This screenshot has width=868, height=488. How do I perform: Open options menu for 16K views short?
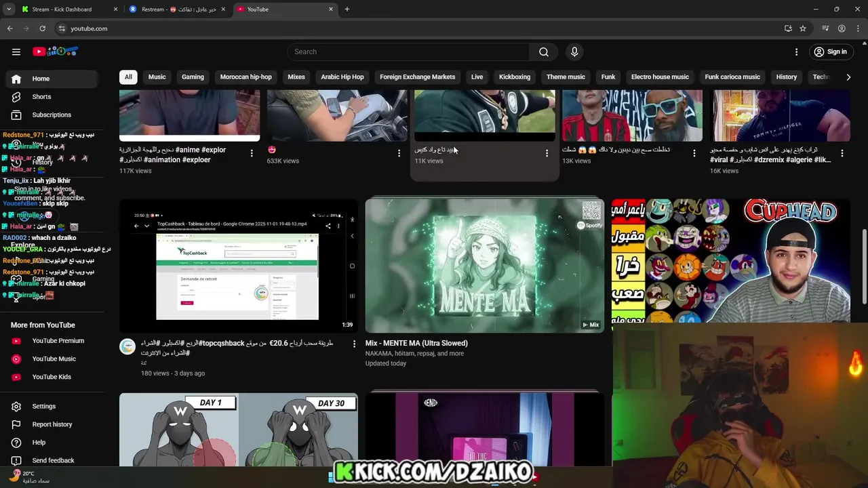click(x=842, y=153)
